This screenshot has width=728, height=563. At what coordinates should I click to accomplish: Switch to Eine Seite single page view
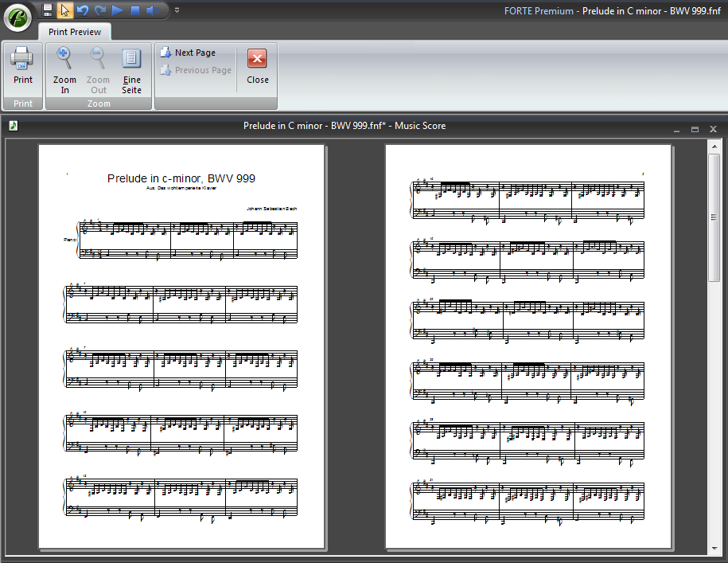[131, 71]
